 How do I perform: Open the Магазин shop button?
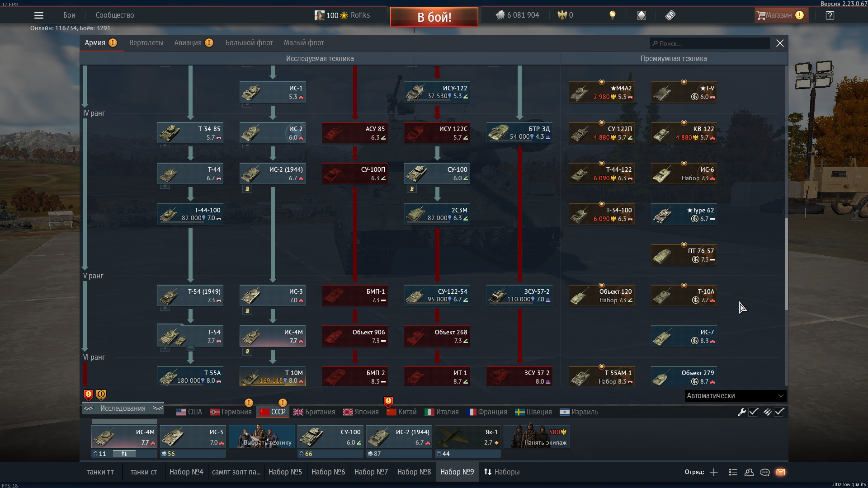pos(781,15)
